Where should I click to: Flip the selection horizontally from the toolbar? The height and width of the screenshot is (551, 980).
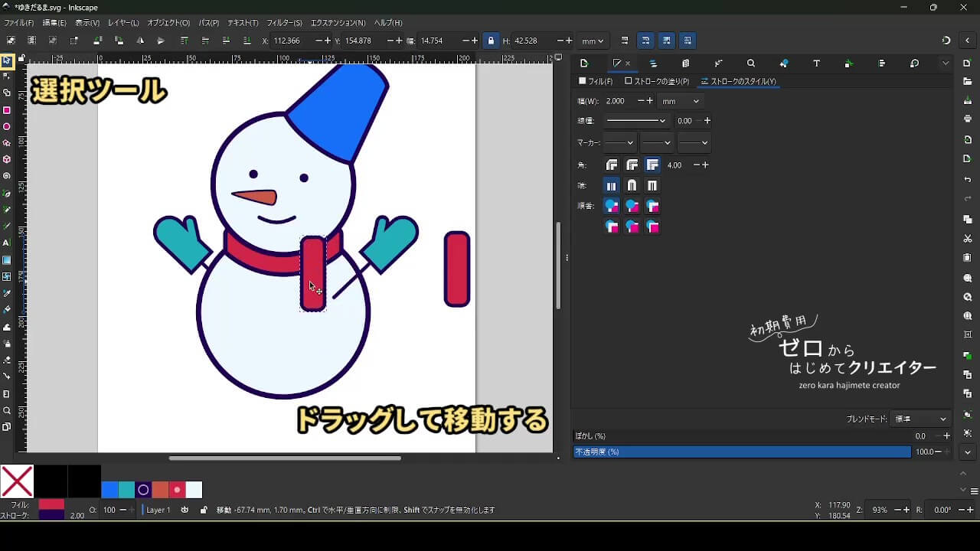click(139, 41)
